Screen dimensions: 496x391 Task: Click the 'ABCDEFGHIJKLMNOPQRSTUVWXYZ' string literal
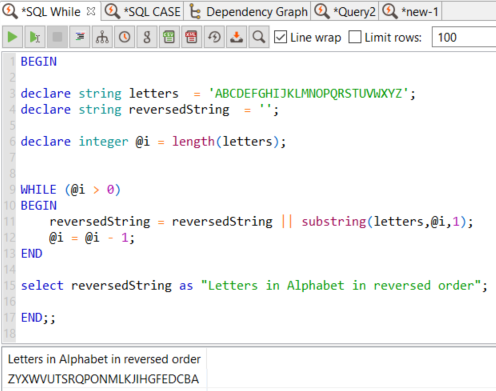[x=308, y=94]
